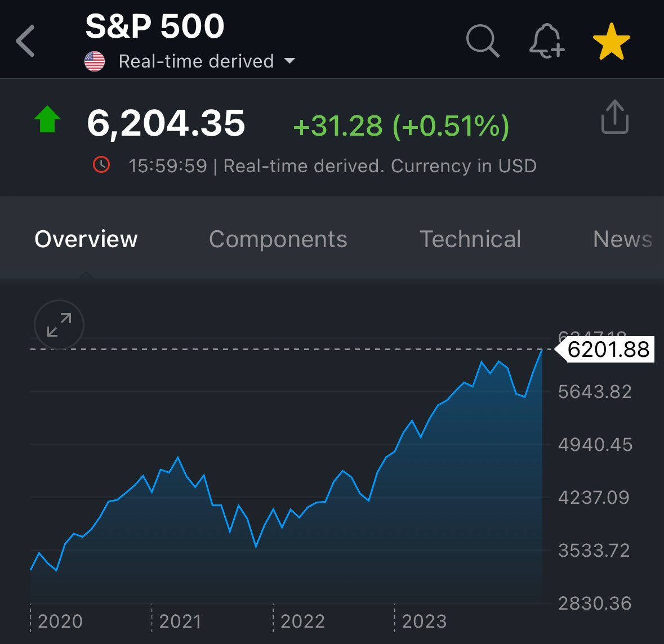Tap the 6,204.35 price value

coord(166,123)
